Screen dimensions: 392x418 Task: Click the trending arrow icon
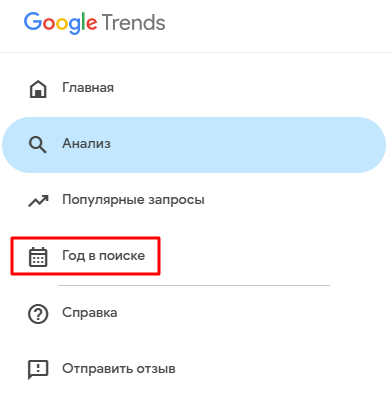(x=38, y=201)
